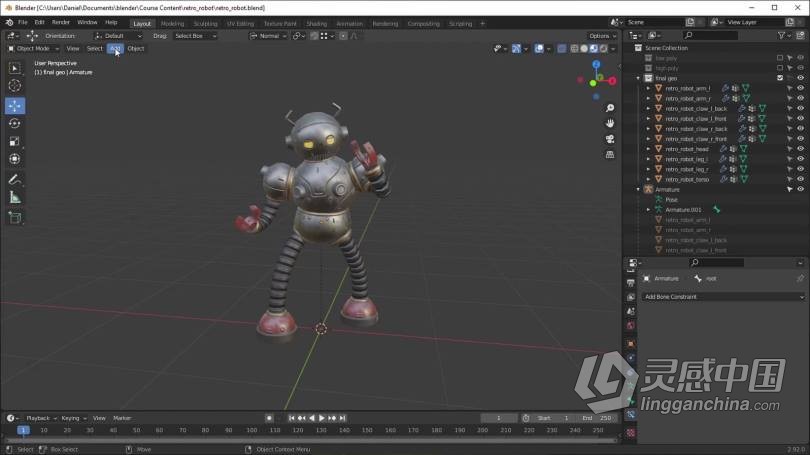Open the Object menu in the viewport header

click(136, 49)
